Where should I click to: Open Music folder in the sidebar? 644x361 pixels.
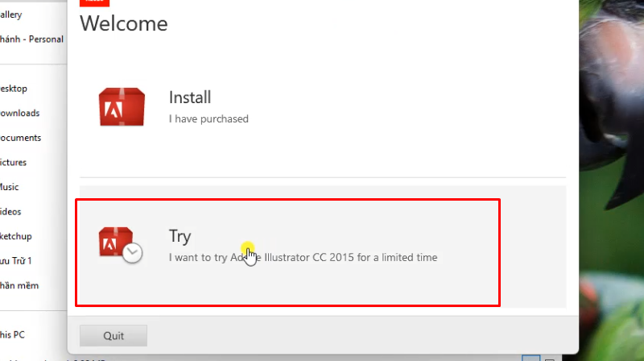tap(10, 187)
